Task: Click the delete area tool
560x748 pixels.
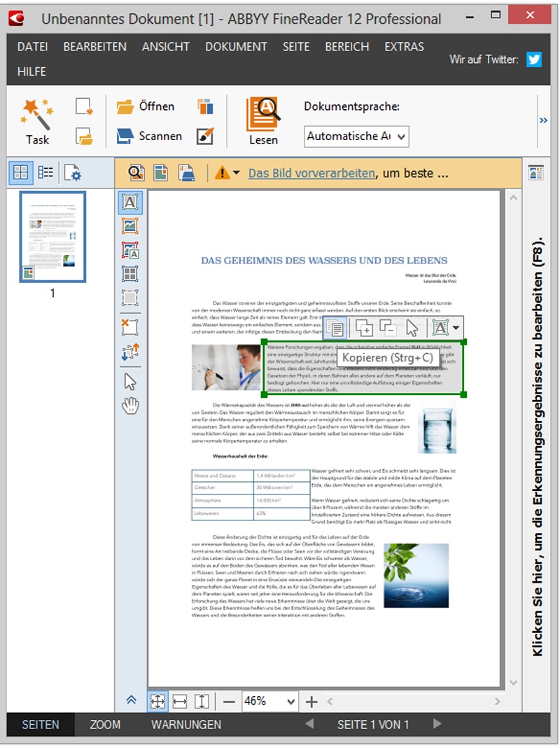Action: [x=130, y=327]
